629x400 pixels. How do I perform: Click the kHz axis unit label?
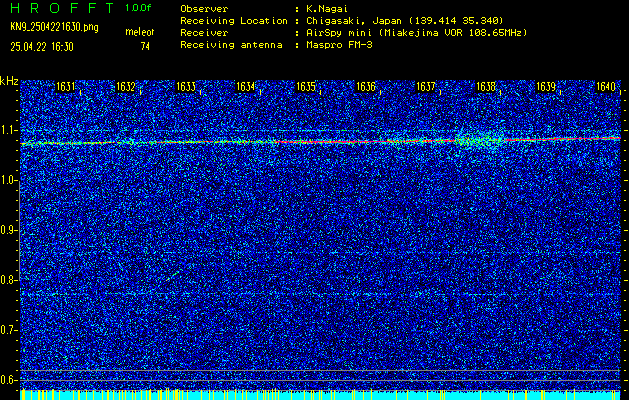(9, 81)
